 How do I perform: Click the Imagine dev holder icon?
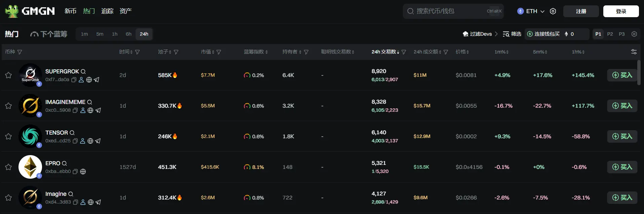[x=83, y=202]
